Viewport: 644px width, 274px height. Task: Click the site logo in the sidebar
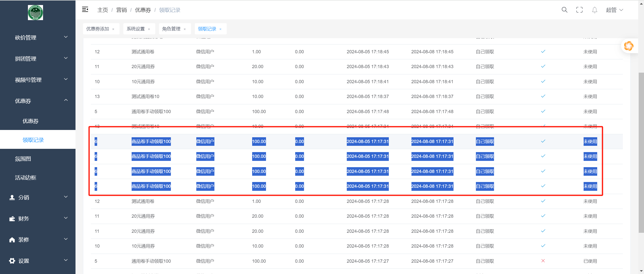coord(35,13)
